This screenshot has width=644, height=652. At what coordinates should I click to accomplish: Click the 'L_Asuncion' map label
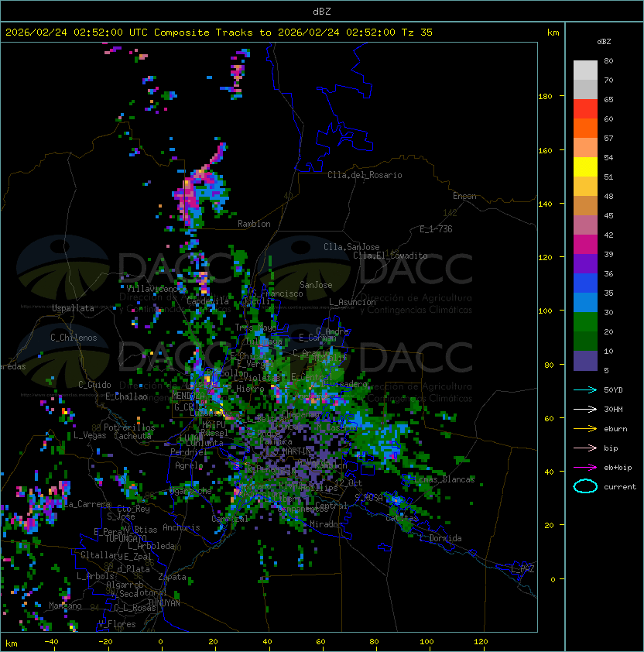[x=352, y=302]
